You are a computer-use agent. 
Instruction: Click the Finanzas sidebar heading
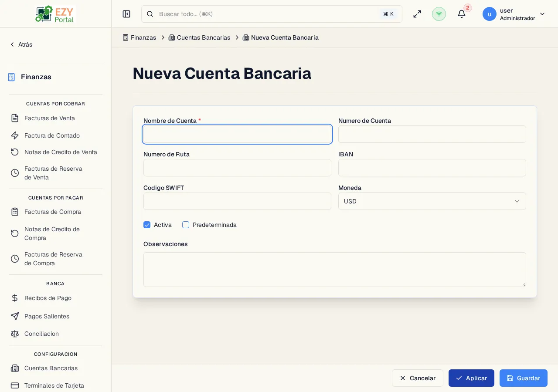[x=36, y=77]
